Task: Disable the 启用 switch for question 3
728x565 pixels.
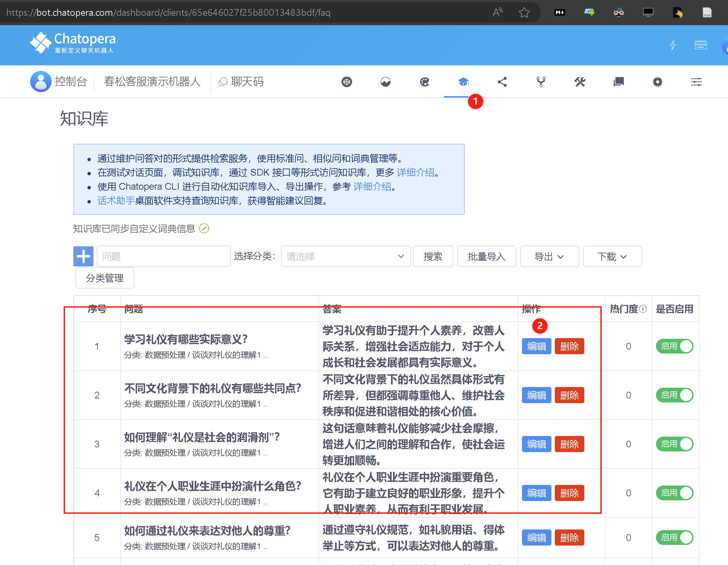Action: coord(674,444)
